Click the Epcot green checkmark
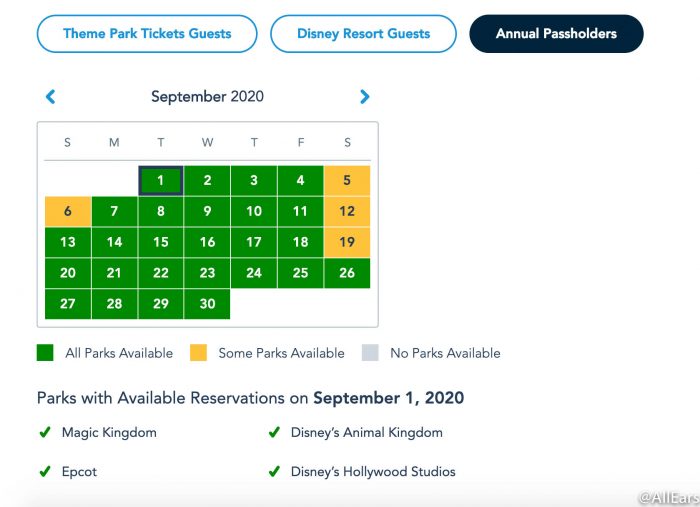This screenshot has width=700, height=507. pyautogui.click(x=45, y=471)
